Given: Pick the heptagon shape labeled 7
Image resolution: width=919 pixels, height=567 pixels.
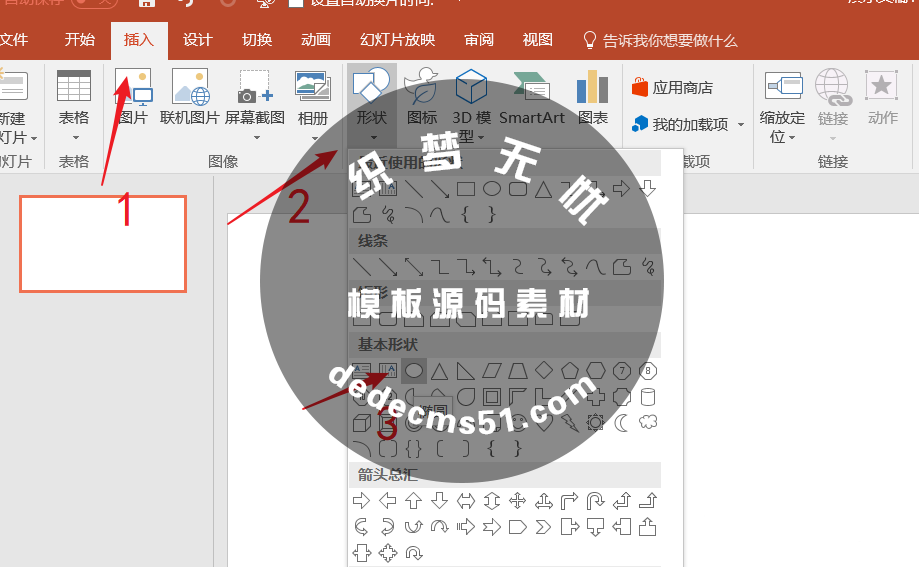Looking at the screenshot, I should click(622, 371).
